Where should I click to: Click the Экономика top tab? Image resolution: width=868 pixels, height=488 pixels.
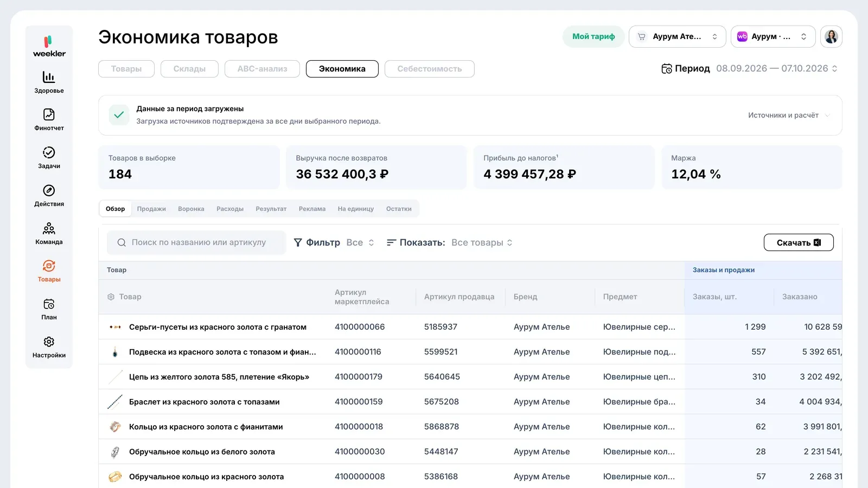point(342,69)
